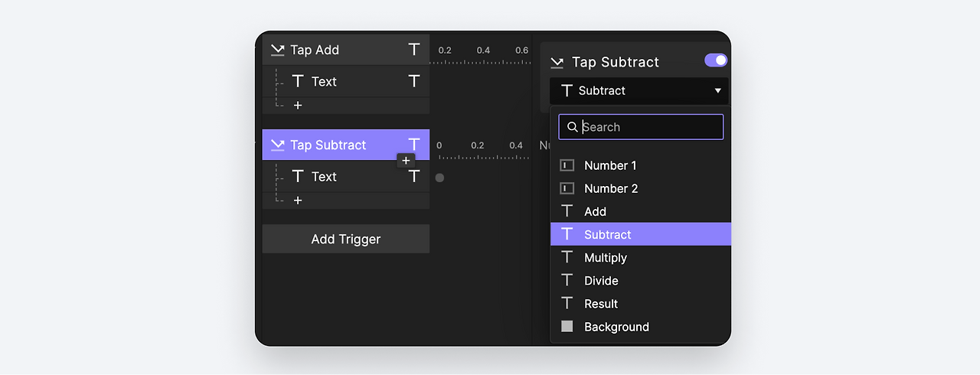Image resolution: width=980 pixels, height=375 pixels.
Task: Click the Number 1 input layer icon
Action: click(x=567, y=165)
